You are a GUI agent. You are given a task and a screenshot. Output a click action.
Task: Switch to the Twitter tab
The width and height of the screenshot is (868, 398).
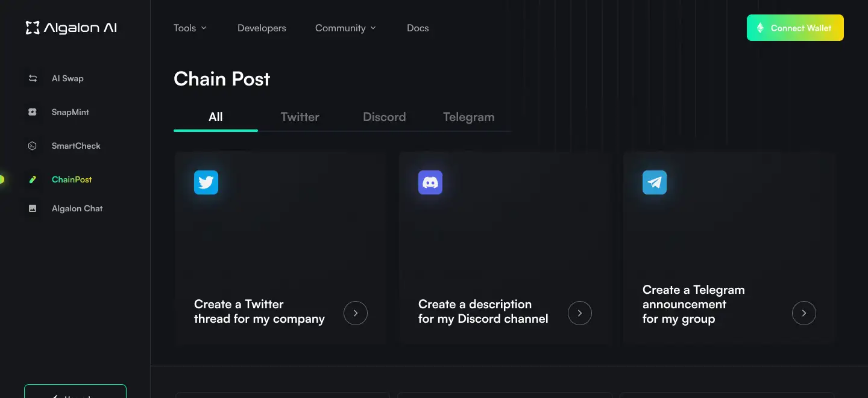[x=300, y=117]
